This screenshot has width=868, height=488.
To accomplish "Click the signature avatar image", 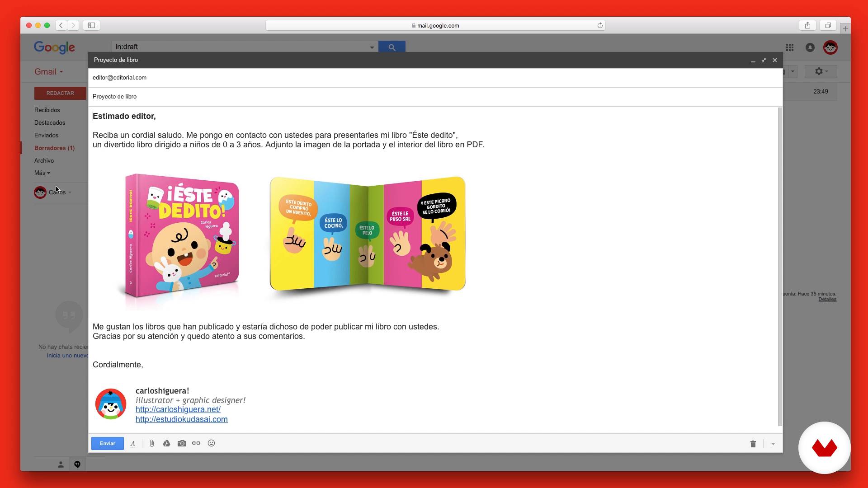I will click(111, 404).
